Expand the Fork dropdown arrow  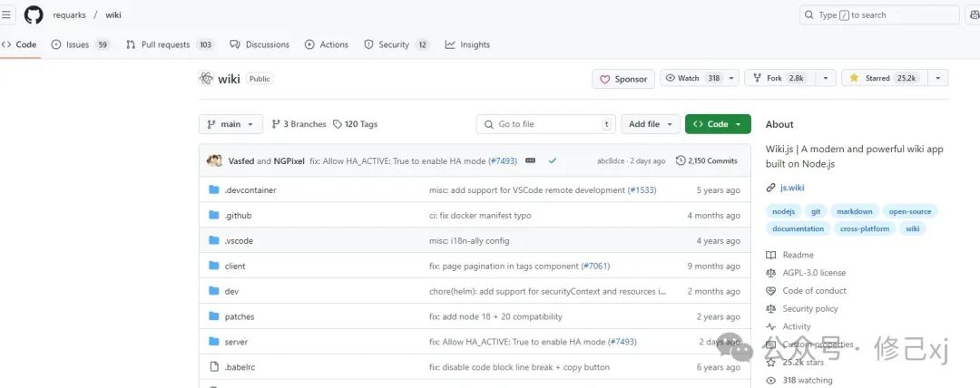[826, 78]
